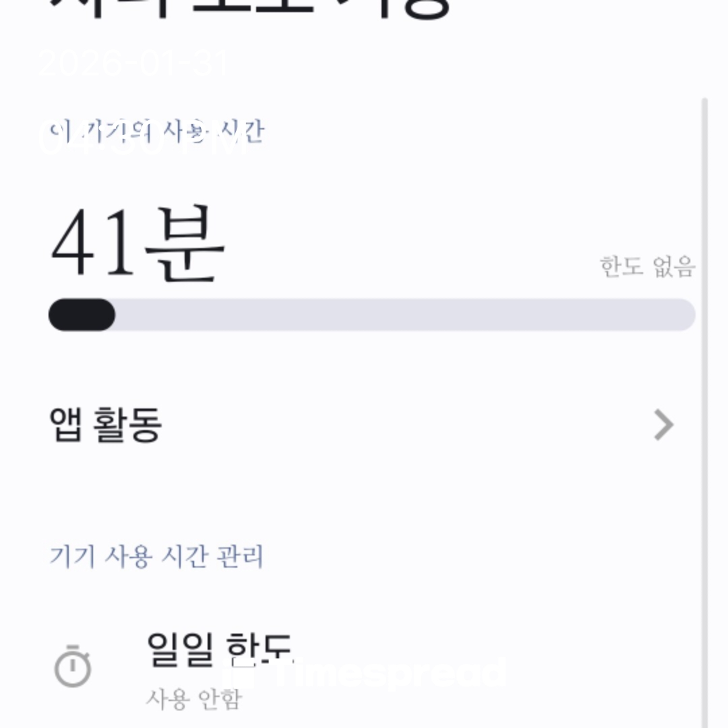Select the 이 기기의 사용 시간 header
The image size is (728, 728).
156,131
